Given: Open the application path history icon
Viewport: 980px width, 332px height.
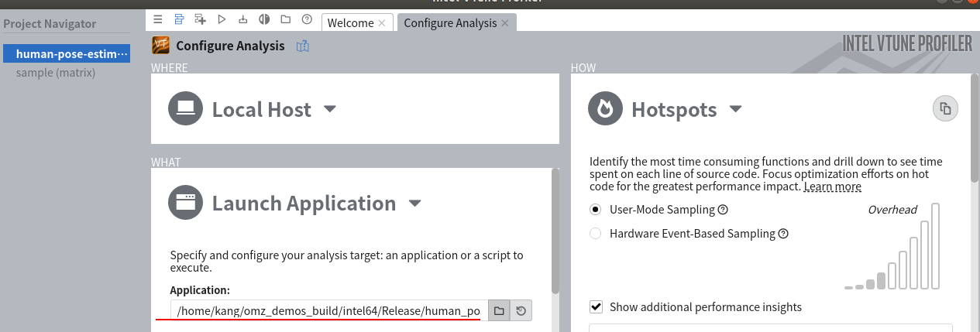Looking at the screenshot, I should coord(521,311).
